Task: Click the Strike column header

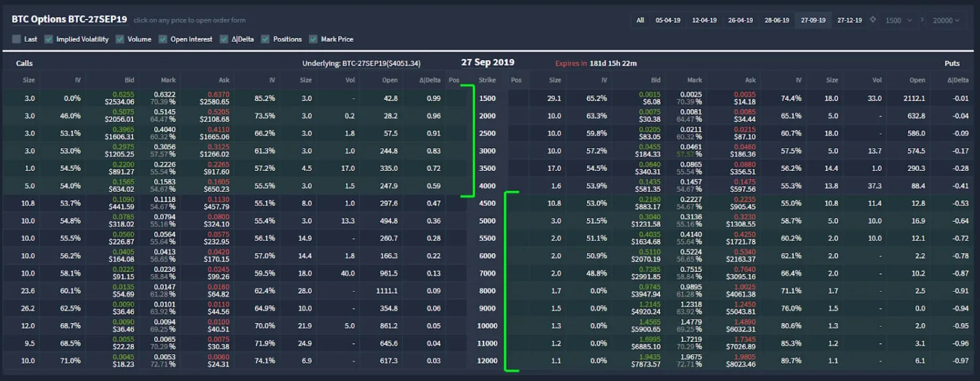Action: [487, 80]
